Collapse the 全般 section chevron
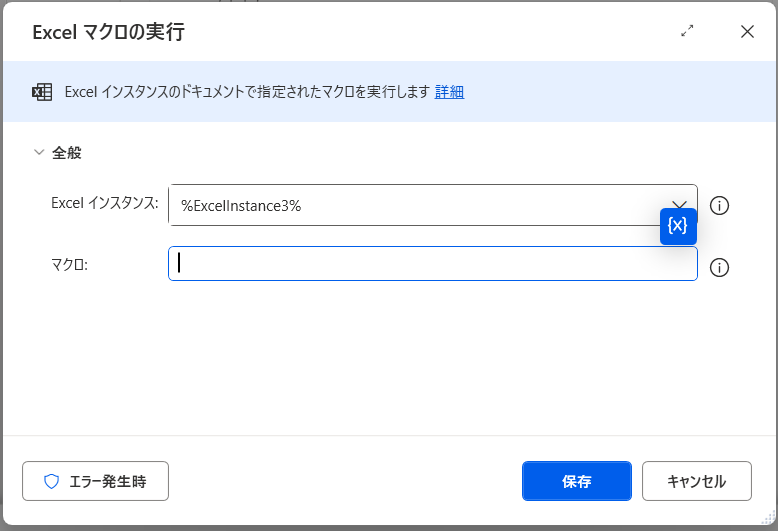 [39, 153]
